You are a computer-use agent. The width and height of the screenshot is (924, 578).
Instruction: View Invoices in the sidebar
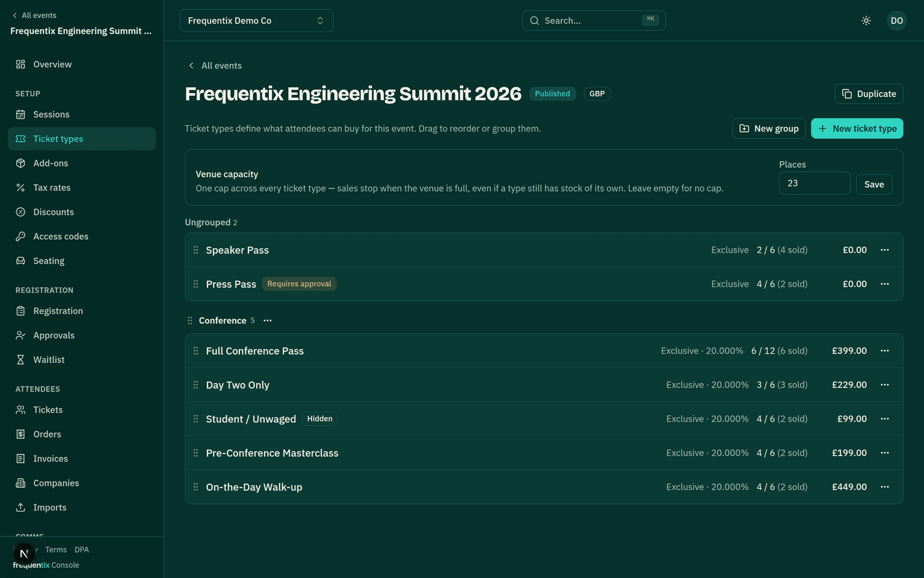(82, 459)
